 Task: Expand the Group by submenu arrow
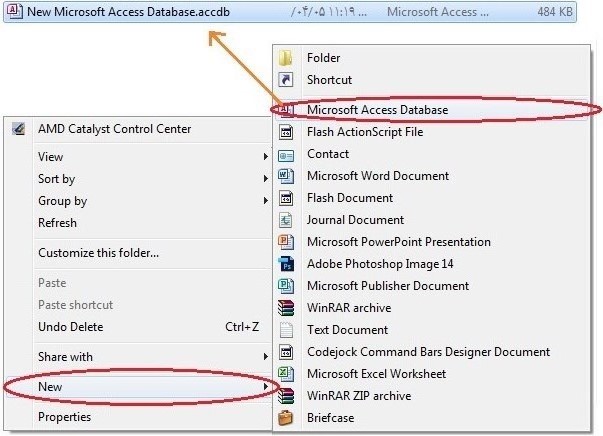coord(266,201)
